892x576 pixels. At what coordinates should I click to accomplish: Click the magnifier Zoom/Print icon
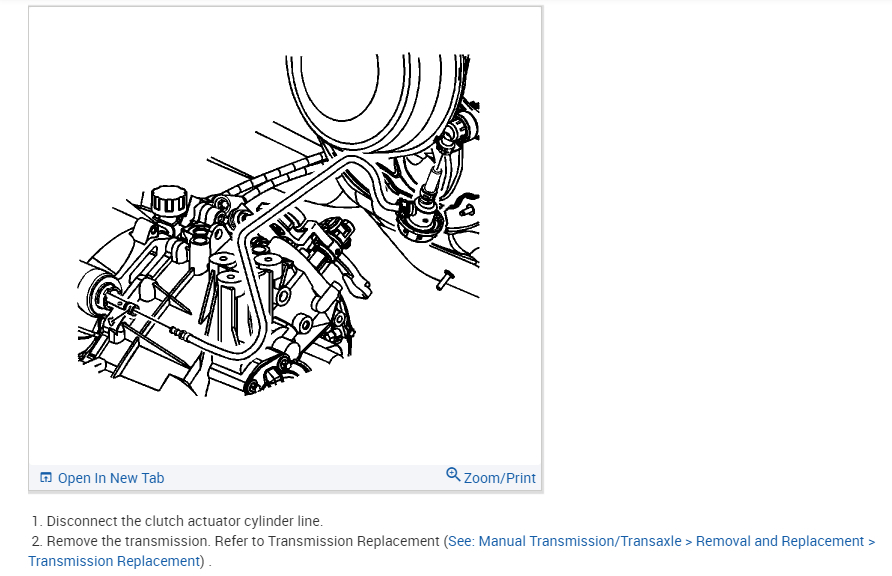(x=453, y=474)
